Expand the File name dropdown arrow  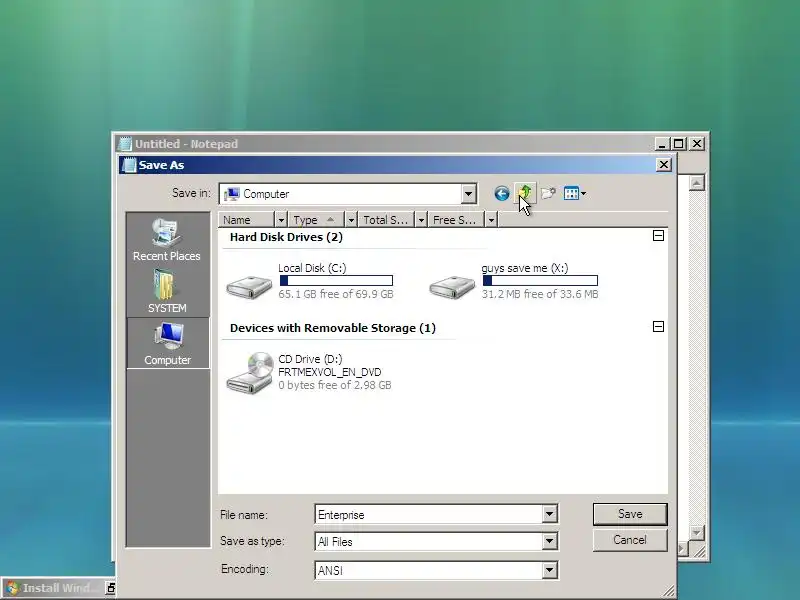[549, 514]
